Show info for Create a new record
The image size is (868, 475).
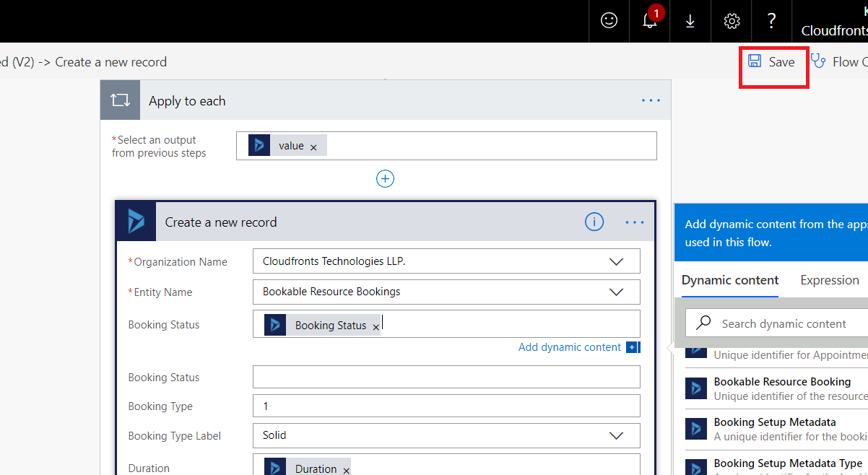tap(594, 222)
